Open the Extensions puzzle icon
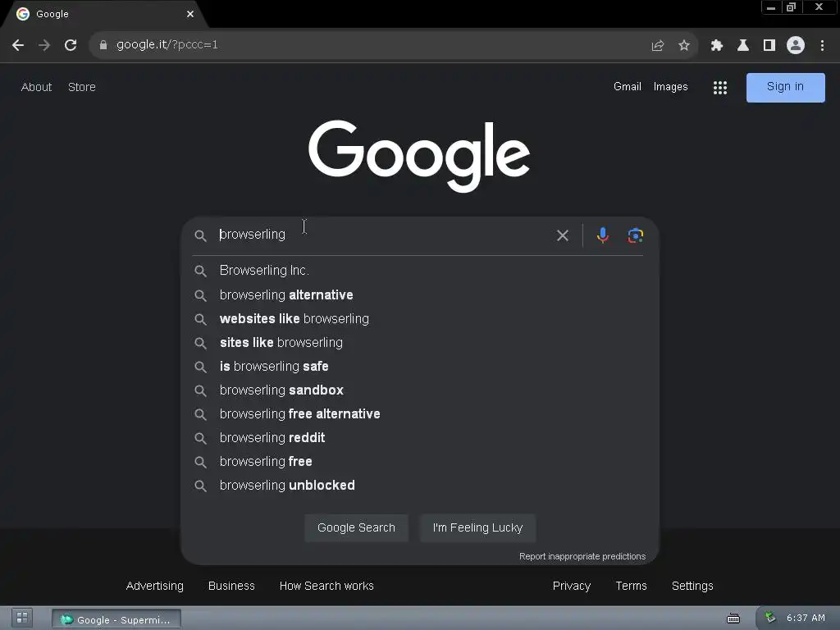This screenshot has height=630, width=840. (x=717, y=46)
